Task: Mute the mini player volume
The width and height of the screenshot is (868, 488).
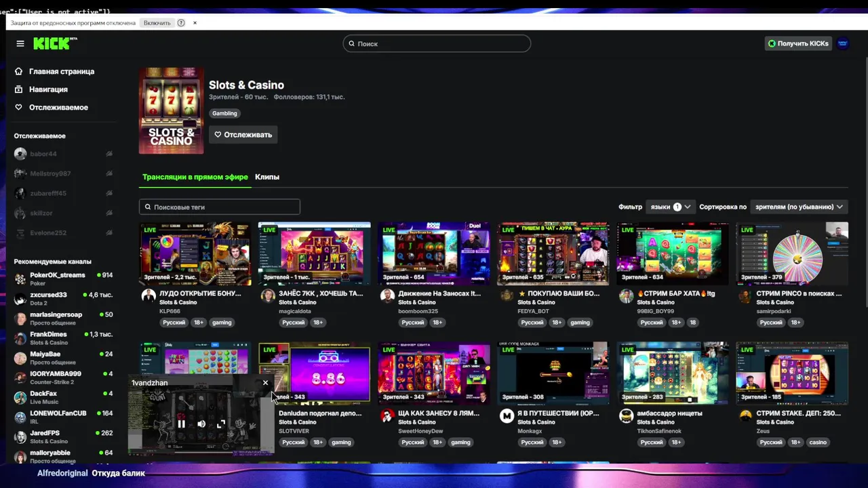Action: 201,424
